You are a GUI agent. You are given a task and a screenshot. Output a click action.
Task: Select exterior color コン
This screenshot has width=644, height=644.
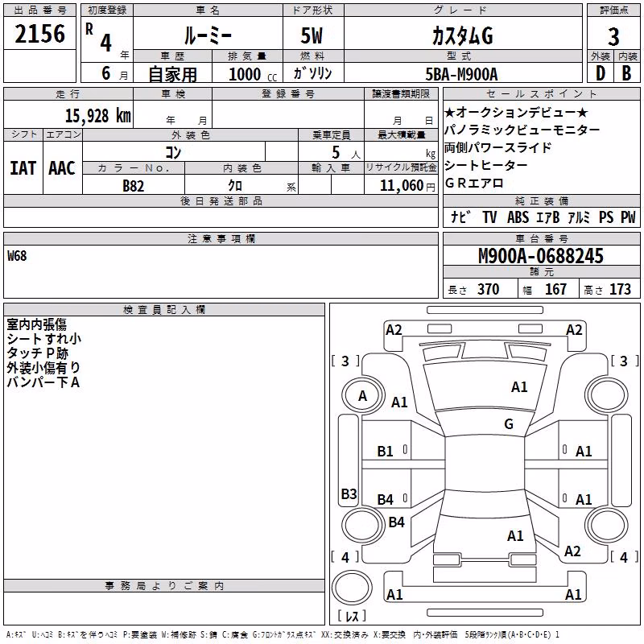click(173, 152)
